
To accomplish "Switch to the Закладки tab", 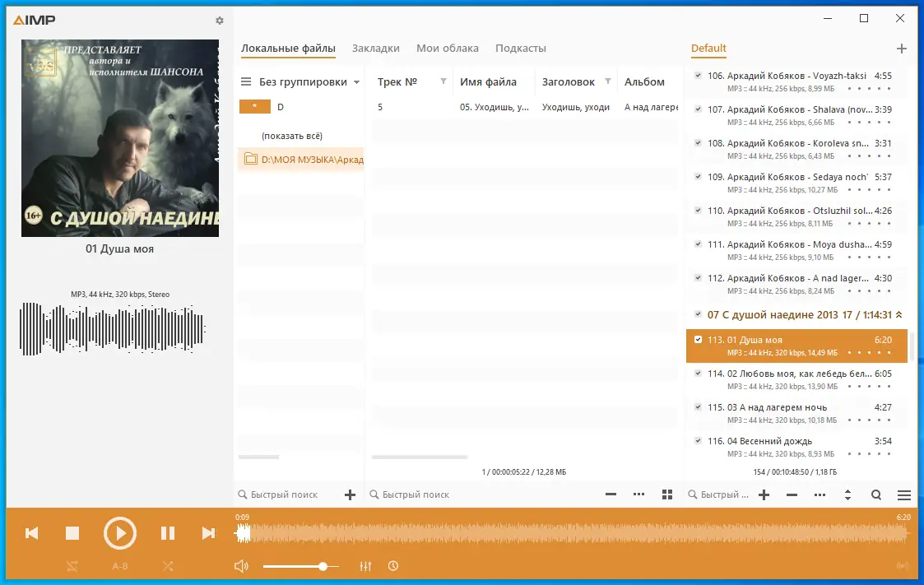I will click(376, 48).
